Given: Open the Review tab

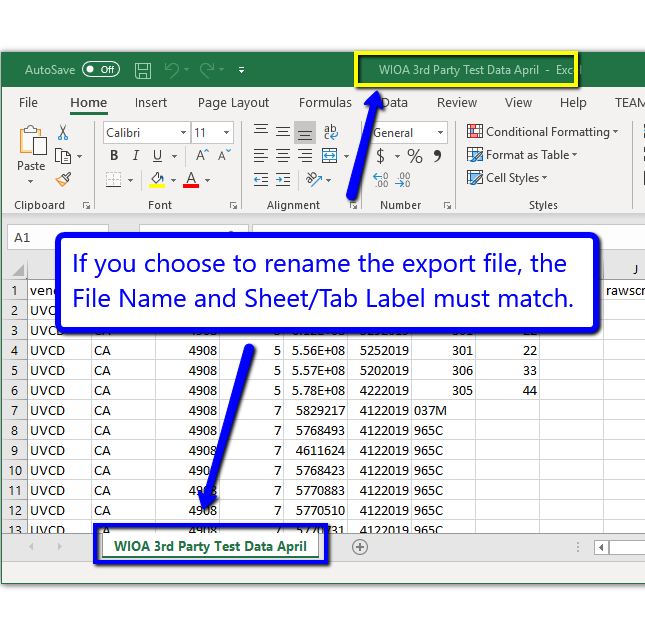Looking at the screenshot, I should pyautogui.click(x=457, y=102).
